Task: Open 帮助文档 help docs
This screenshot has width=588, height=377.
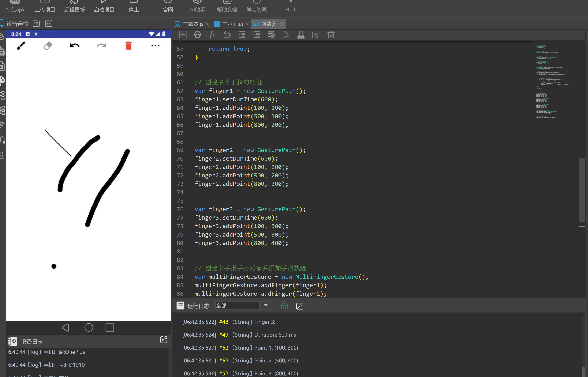Action: click(227, 6)
